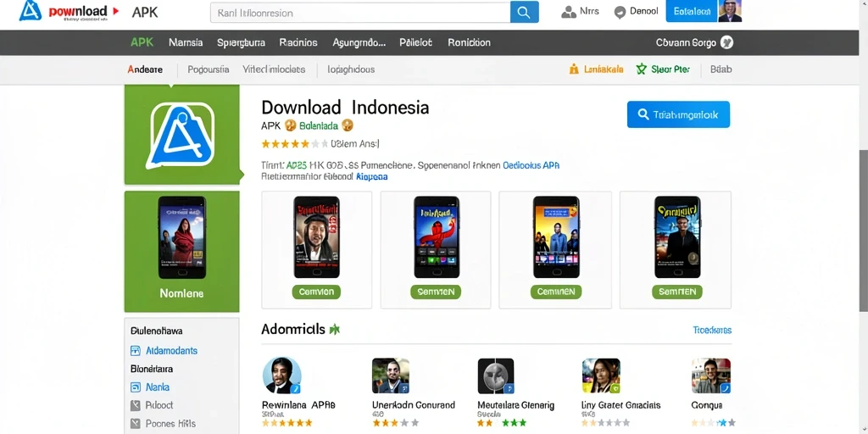Click the Lantakala link
The height and width of the screenshot is (434, 868).
tap(604, 70)
